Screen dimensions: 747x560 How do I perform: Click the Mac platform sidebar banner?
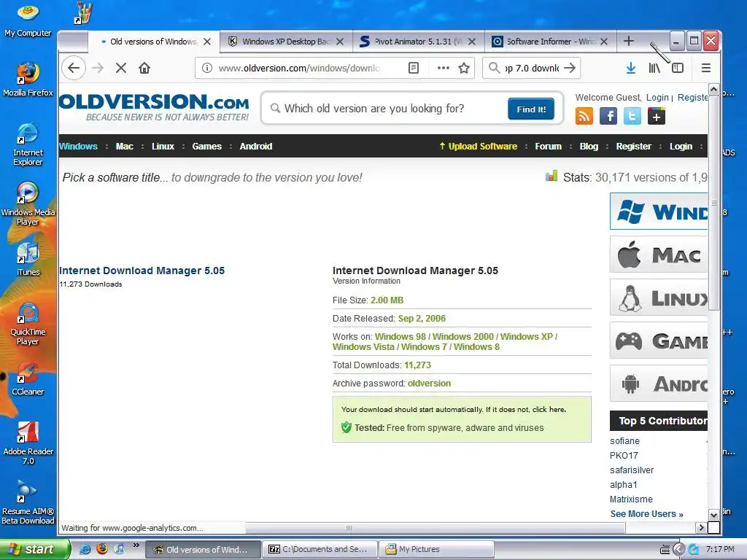click(659, 254)
